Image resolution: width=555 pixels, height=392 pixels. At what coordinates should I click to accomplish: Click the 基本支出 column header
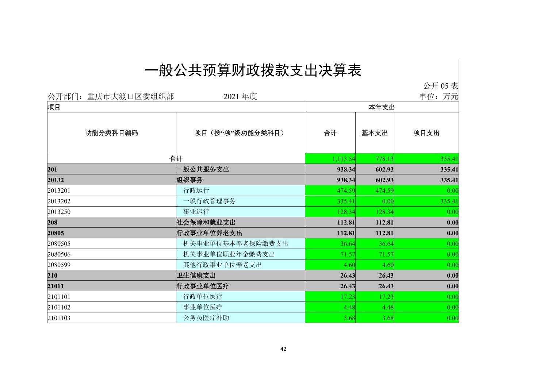375,133
